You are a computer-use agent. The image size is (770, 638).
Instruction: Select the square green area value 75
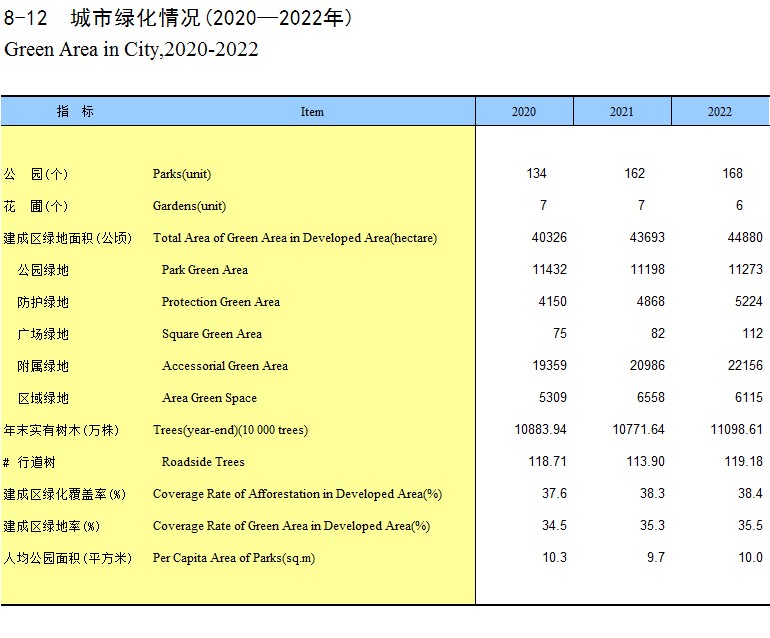(x=560, y=333)
